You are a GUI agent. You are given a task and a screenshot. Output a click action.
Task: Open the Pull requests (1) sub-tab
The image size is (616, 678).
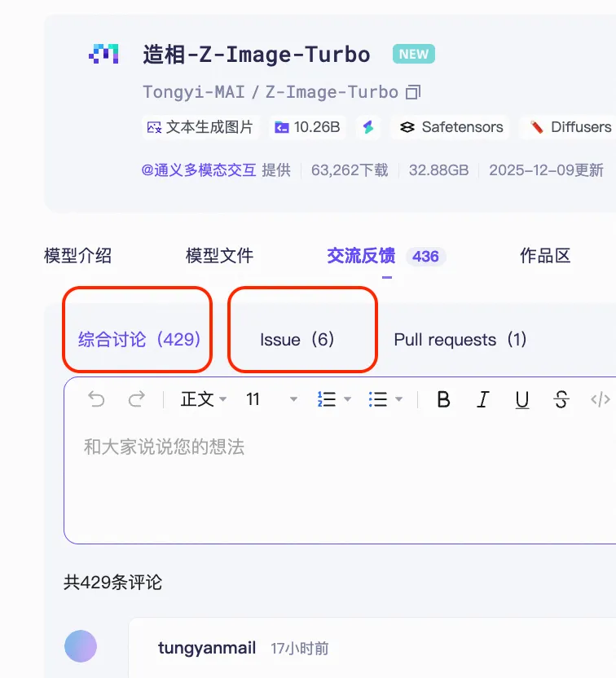460,340
